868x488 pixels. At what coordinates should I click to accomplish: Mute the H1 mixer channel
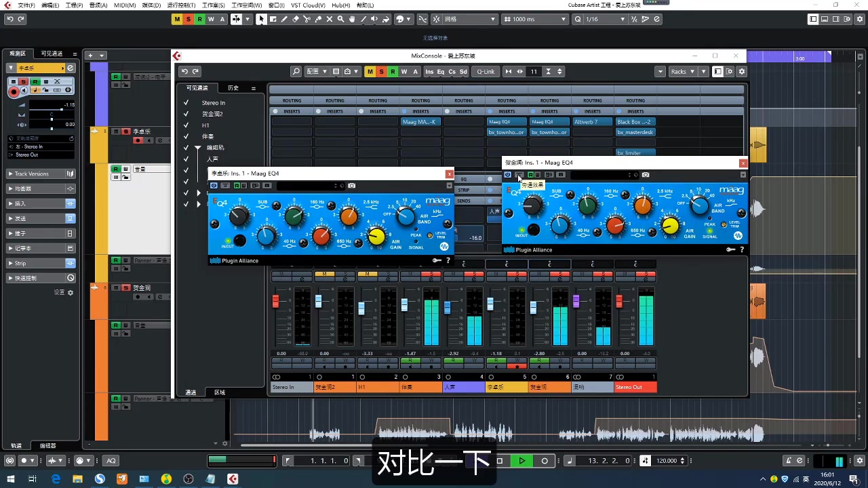367,273
